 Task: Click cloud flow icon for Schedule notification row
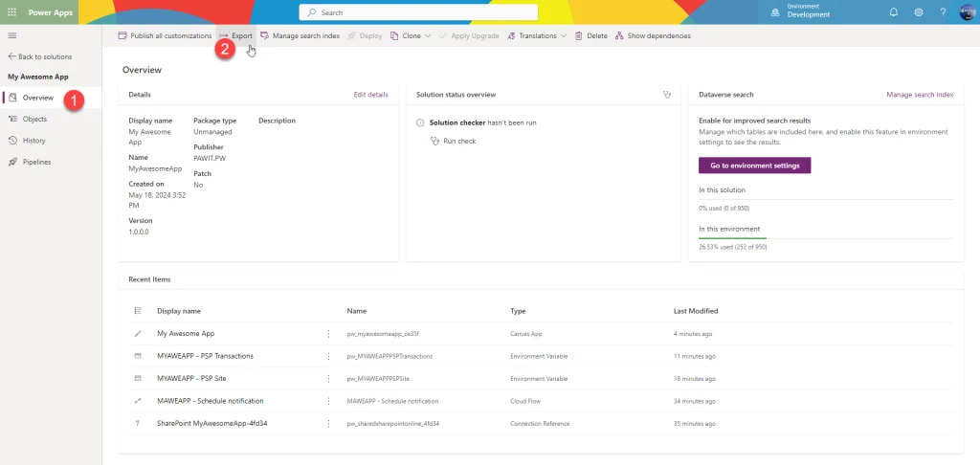[138, 401]
